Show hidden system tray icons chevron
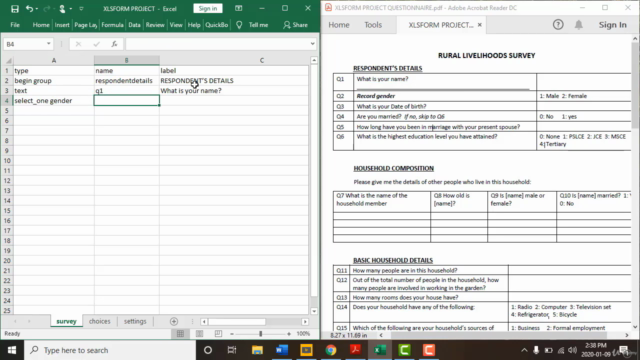This screenshot has width=640, height=360. point(524,350)
